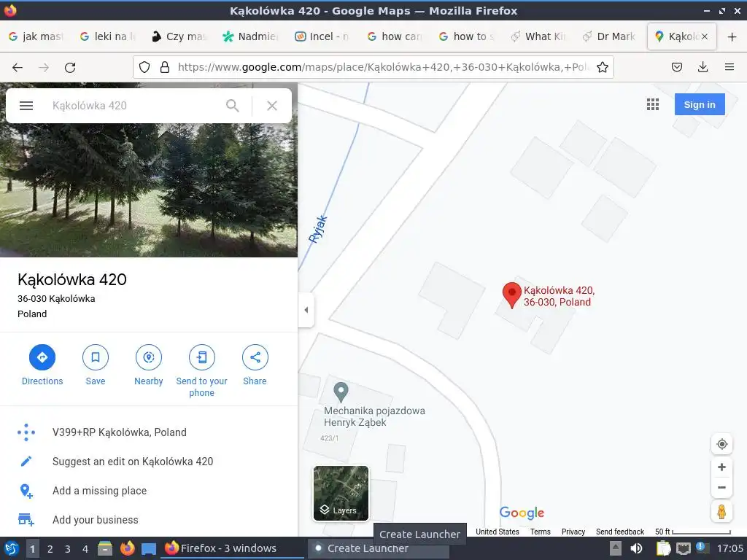Bookmark page with the star icon
747x560 pixels.
pos(603,67)
